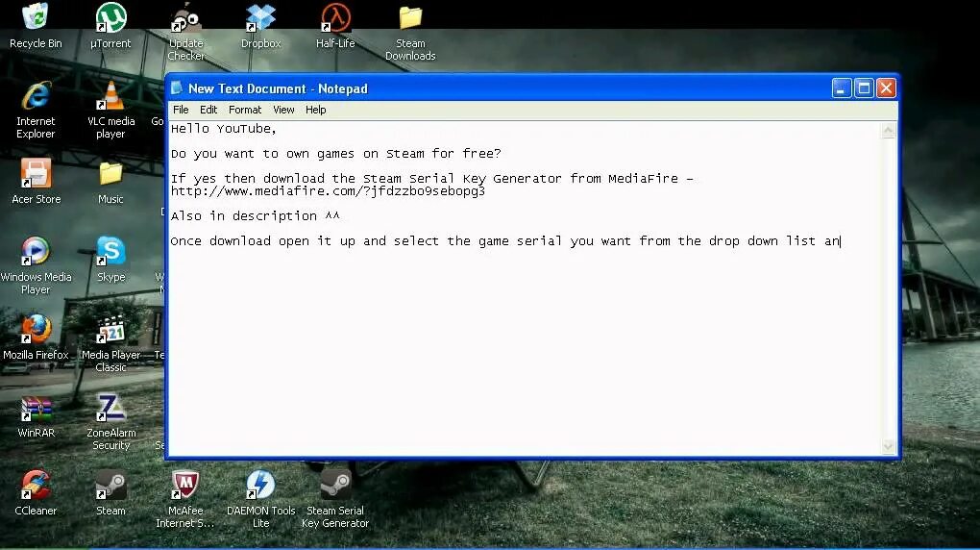Open the Edit menu in Notepad
This screenshot has width=980, height=550.
pos(208,110)
